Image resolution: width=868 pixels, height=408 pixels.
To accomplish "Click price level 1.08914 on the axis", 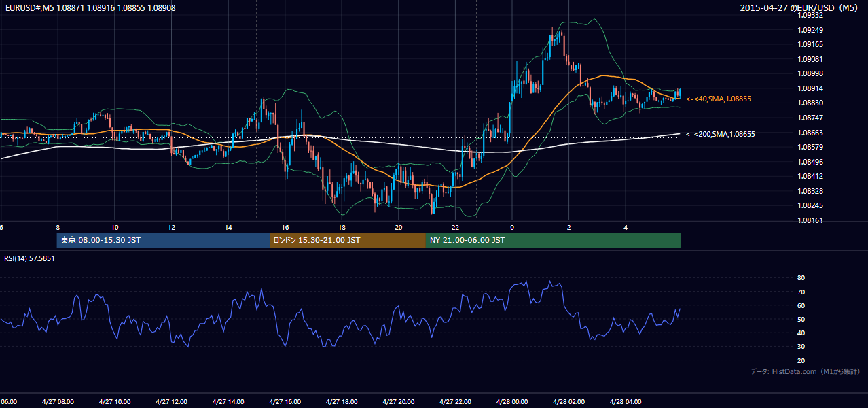I will point(810,88).
